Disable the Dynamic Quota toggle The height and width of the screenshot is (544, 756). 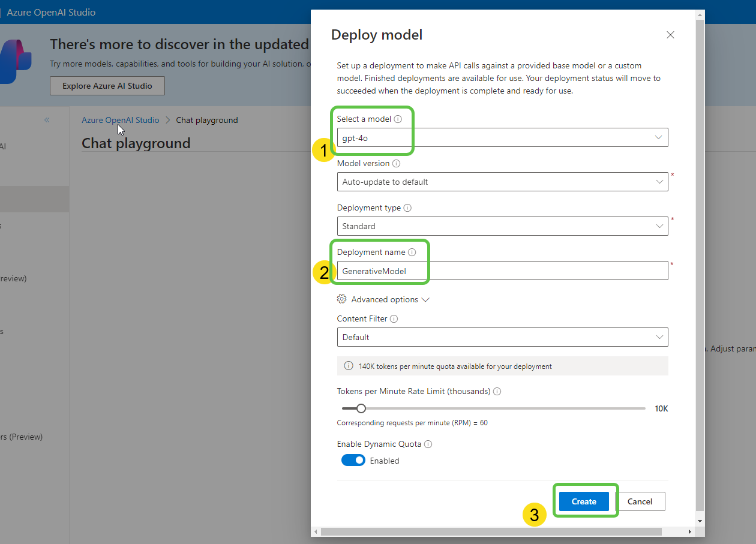tap(353, 460)
